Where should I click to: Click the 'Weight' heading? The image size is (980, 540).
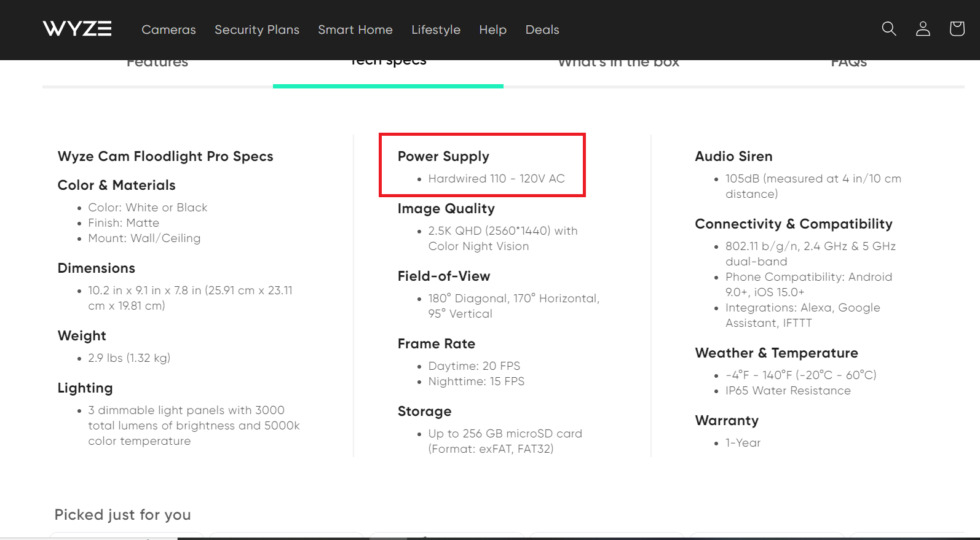(82, 336)
